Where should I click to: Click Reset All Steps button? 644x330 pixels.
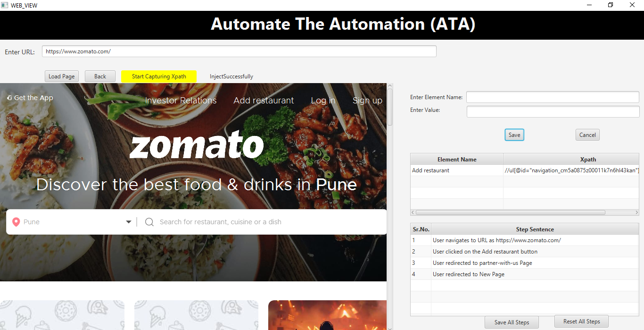(x=581, y=322)
